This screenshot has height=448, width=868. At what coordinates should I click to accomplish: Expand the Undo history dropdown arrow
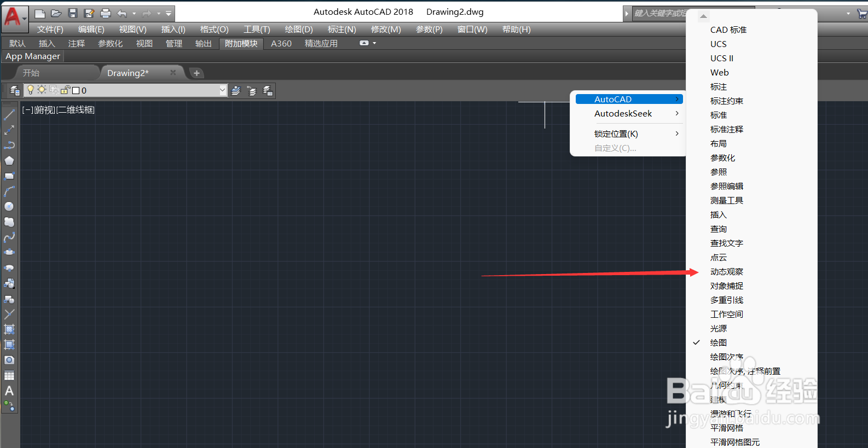[x=134, y=14]
